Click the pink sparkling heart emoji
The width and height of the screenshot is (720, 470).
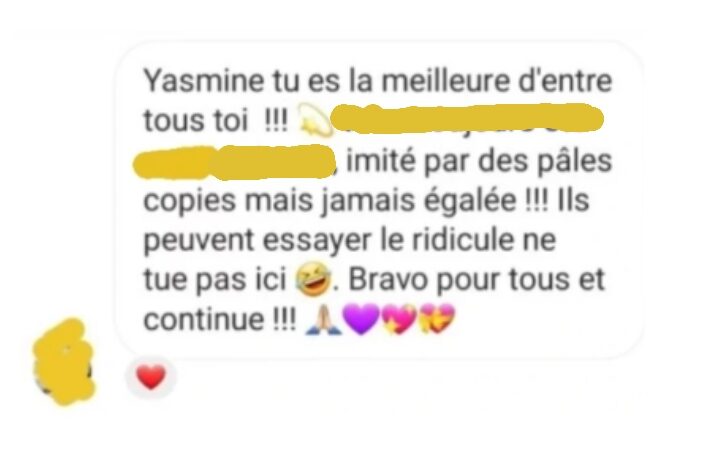(399, 319)
